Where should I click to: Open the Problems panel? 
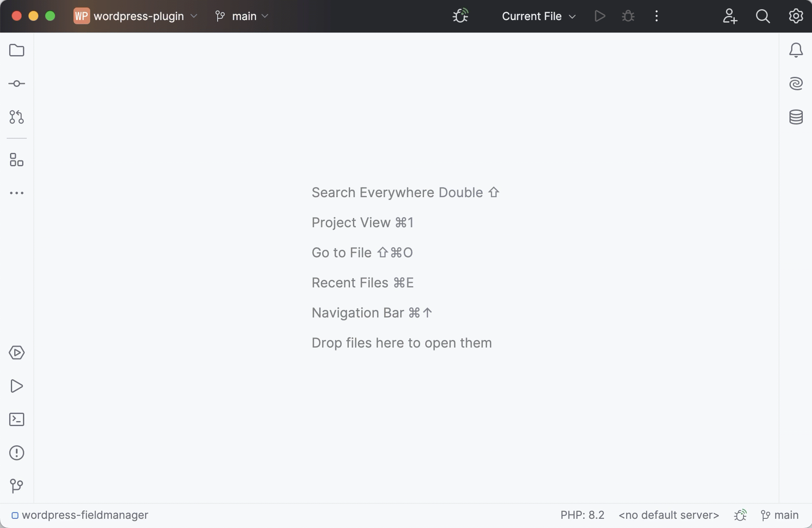pyautogui.click(x=16, y=453)
